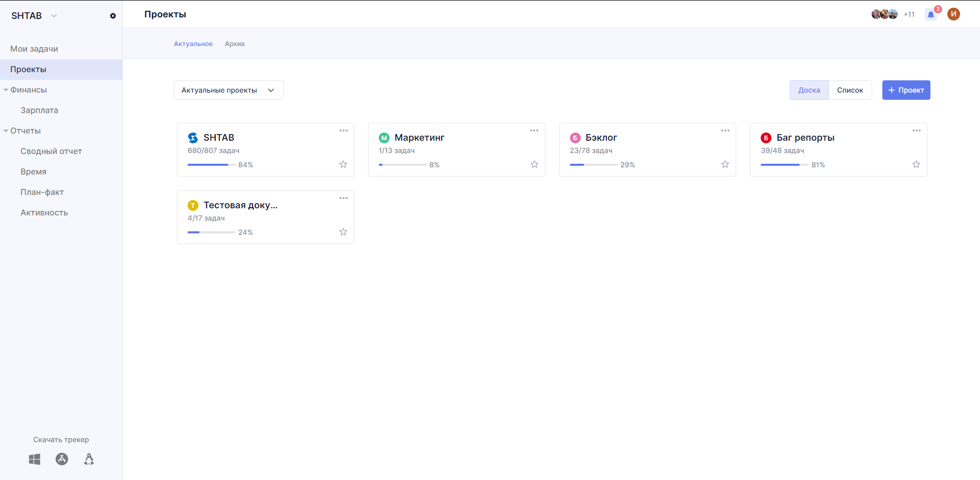Click the green Маркетинг project icon

pyautogui.click(x=384, y=138)
